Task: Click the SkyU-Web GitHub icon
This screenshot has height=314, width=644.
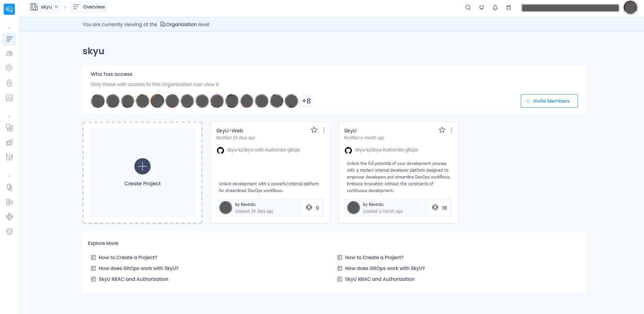Action: pyautogui.click(x=220, y=150)
